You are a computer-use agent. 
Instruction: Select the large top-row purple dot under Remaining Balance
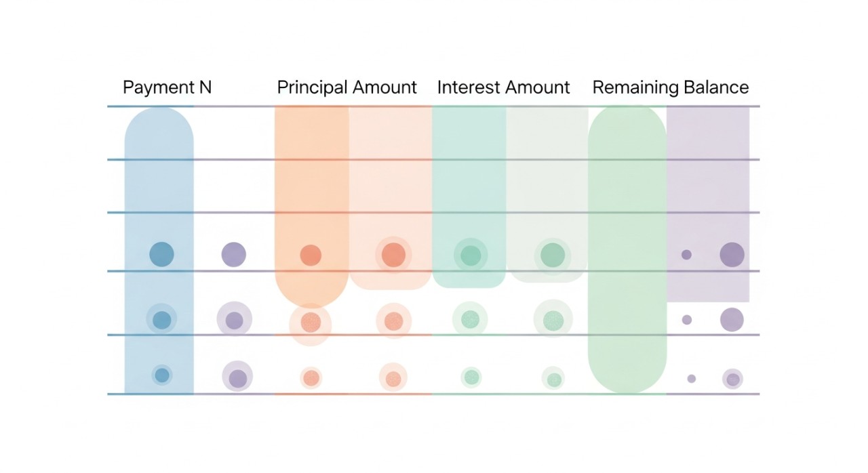pyautogui.click(x=732, y=255)
